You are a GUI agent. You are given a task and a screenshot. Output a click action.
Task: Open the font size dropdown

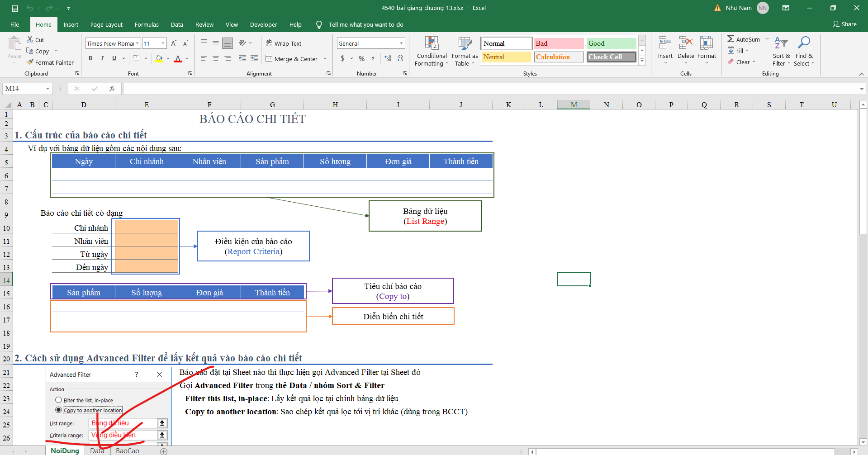pos(163,43)
